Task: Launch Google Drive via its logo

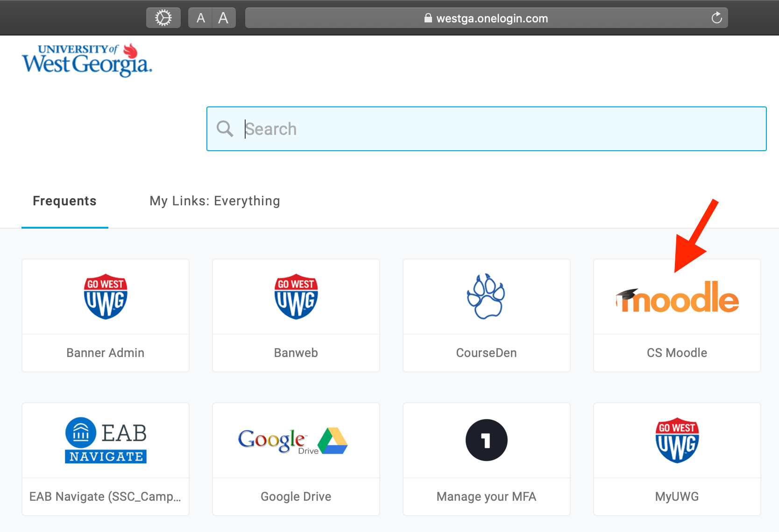Action: (x=293, y=441)
